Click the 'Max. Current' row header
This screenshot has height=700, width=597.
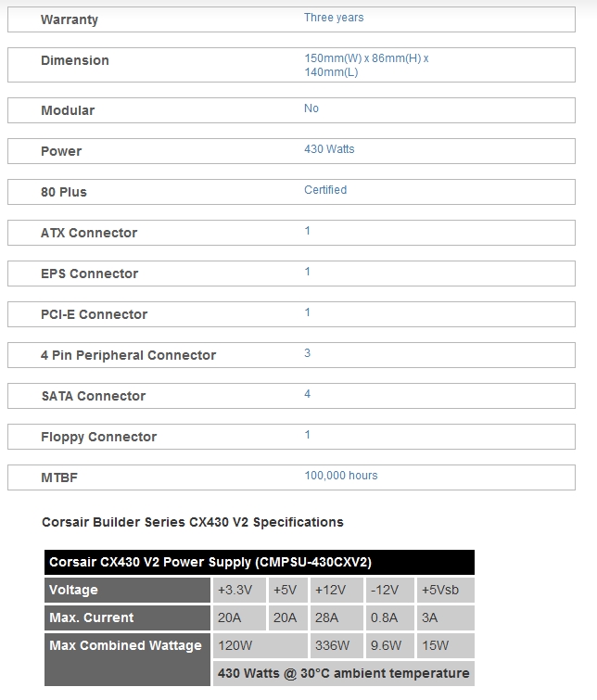(127, 617)
